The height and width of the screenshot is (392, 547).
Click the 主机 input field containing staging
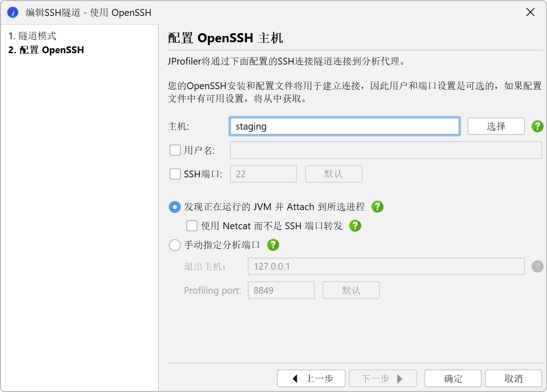(x=344, y=126)
